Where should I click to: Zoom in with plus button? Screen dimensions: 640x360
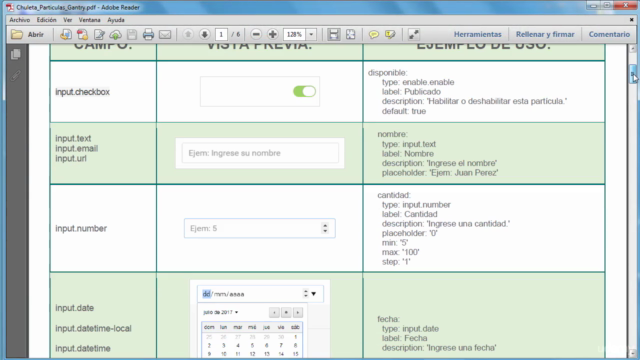point(273,34)
